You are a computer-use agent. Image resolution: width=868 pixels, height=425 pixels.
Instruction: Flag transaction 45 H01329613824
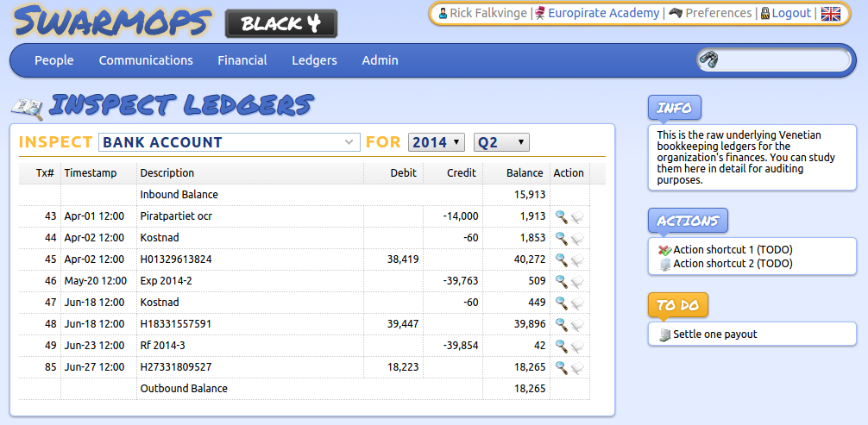coord(577,260)
